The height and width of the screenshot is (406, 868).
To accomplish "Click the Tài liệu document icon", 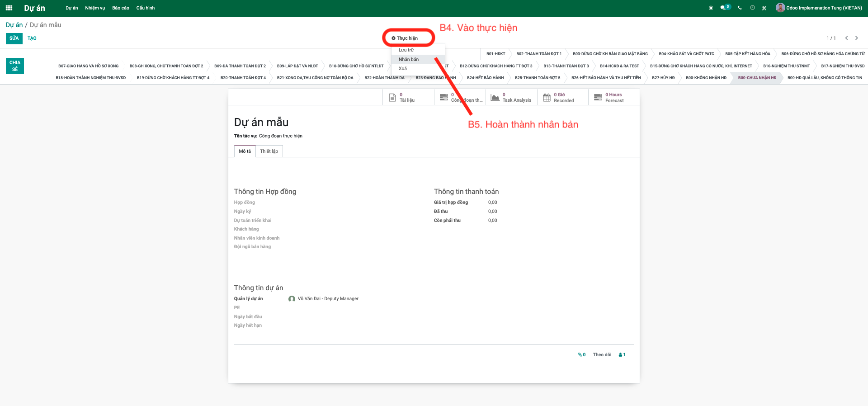I will click(x=392, y=97).
